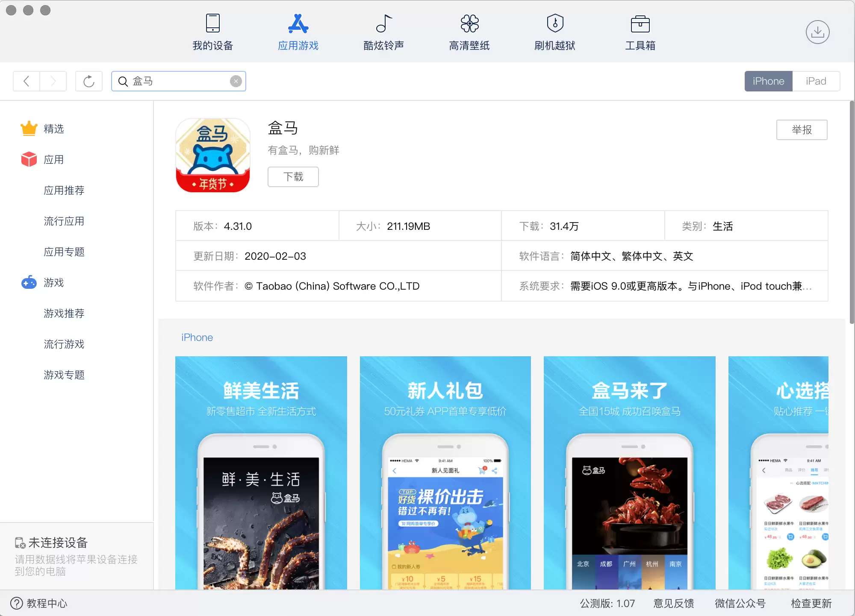855x616 pixels.
Task: Open the partially visible 心选搭 screenshot
Action: [778, 473]
